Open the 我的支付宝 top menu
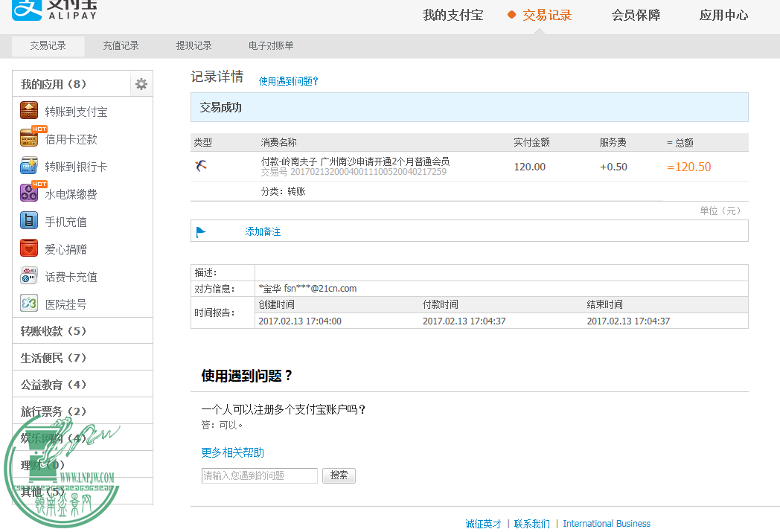 point(453,15)
